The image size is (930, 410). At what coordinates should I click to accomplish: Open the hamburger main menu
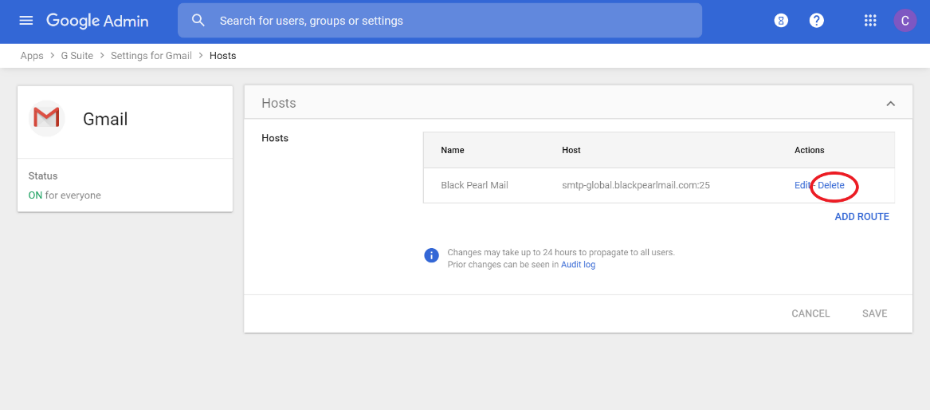[x=26, y=21]
